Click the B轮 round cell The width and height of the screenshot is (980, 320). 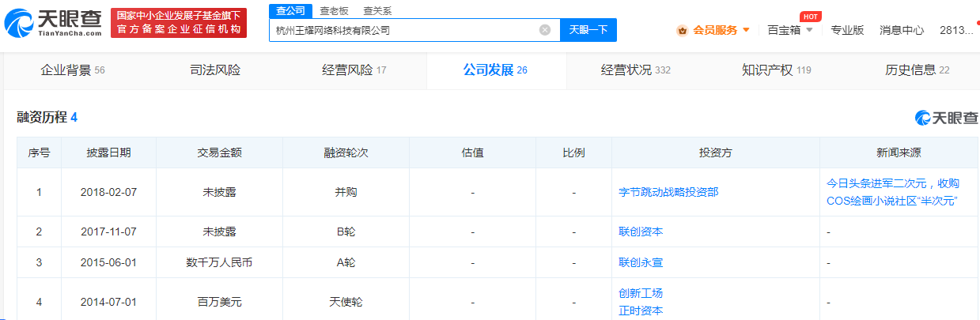[x=346, y=232]
